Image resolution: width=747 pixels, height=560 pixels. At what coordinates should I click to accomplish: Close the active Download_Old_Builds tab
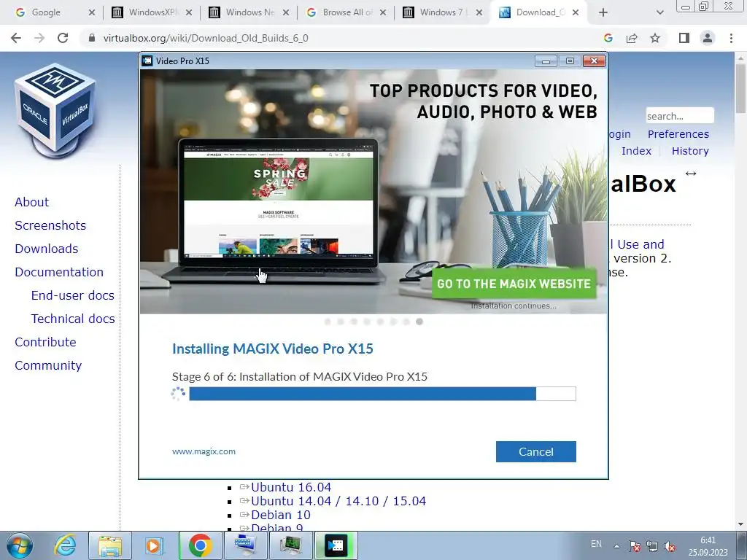pos(576,12)
